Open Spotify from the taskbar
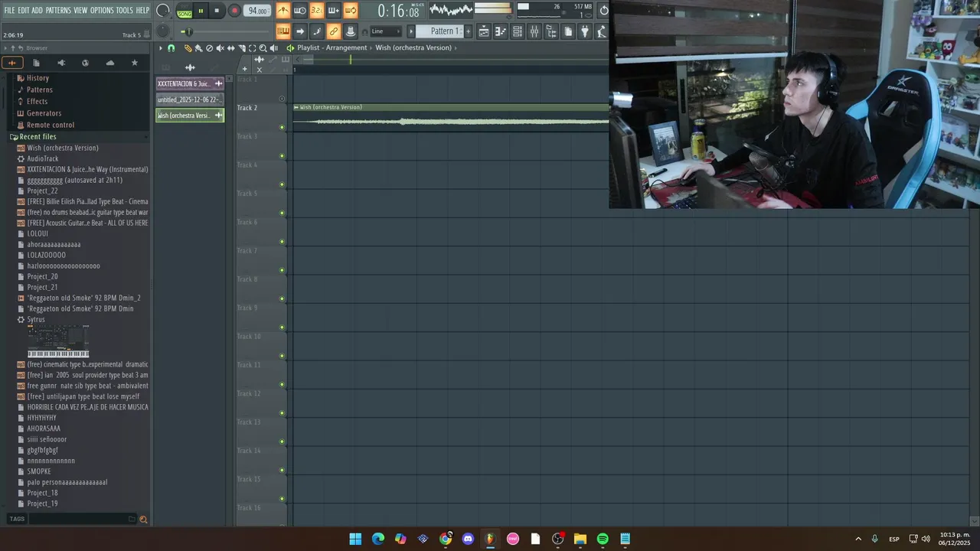This screenshot has height=551, width=980. pos(603,539)
